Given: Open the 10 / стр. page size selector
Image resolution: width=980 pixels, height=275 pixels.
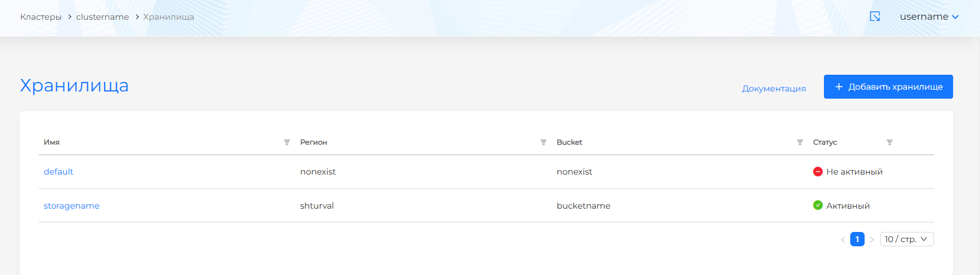Looking at the screenshot, I should [x=906, y=239].
